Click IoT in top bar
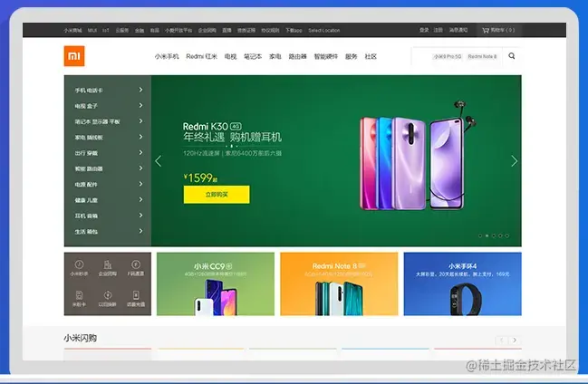 point(106,31)
